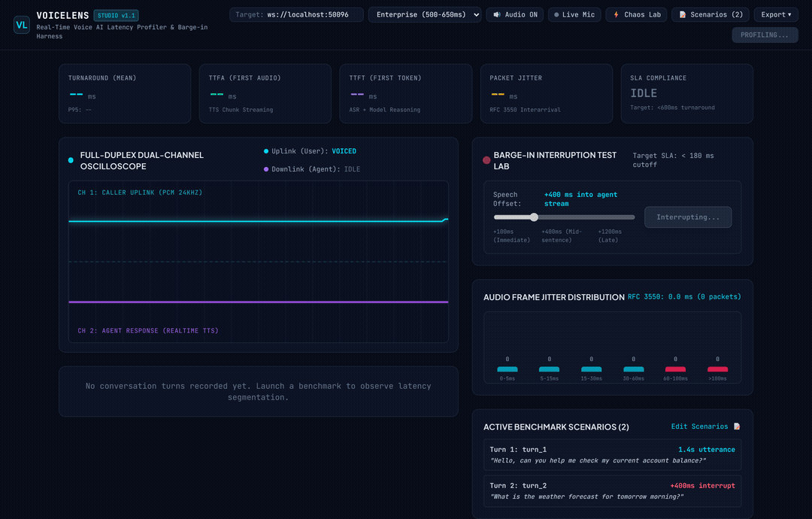Select the TTFT (First Token) metric card
The image size is (812, 519).
pos(405,94)
